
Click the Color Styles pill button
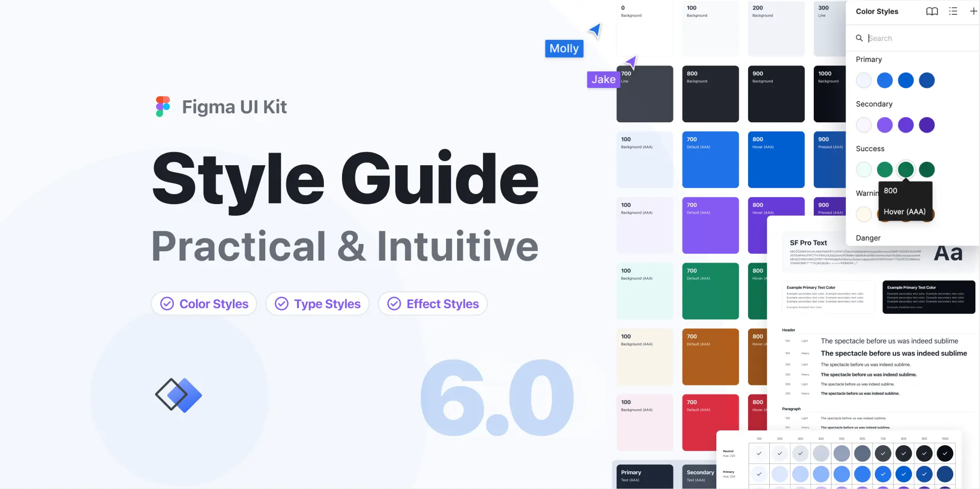[204, 304]
